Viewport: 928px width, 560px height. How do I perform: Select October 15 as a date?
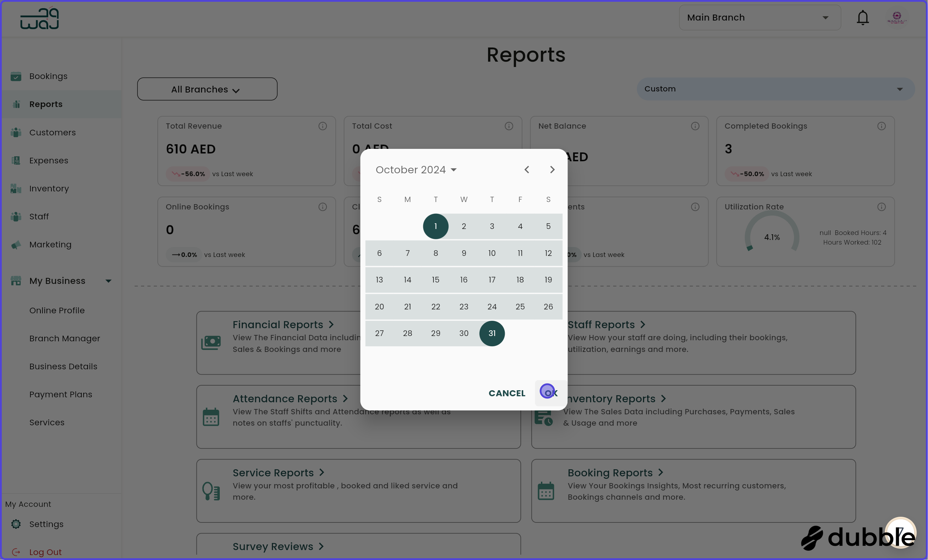[435, 280]
